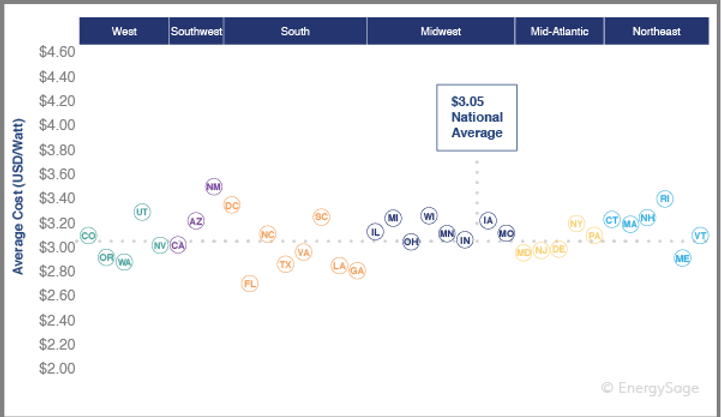Open the West region header
Image resolution: width=721 pixels, height=417 pixels.
point(124,31)
